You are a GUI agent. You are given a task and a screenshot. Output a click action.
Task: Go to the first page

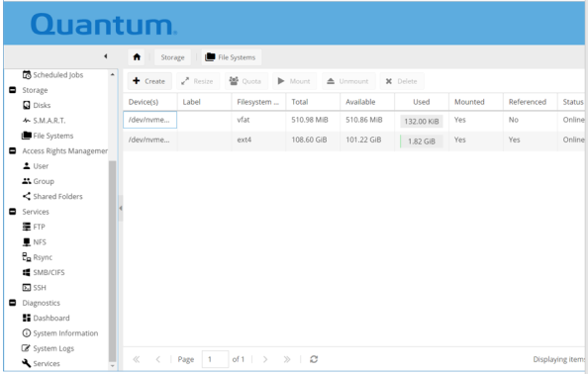[x=137, y=359]
